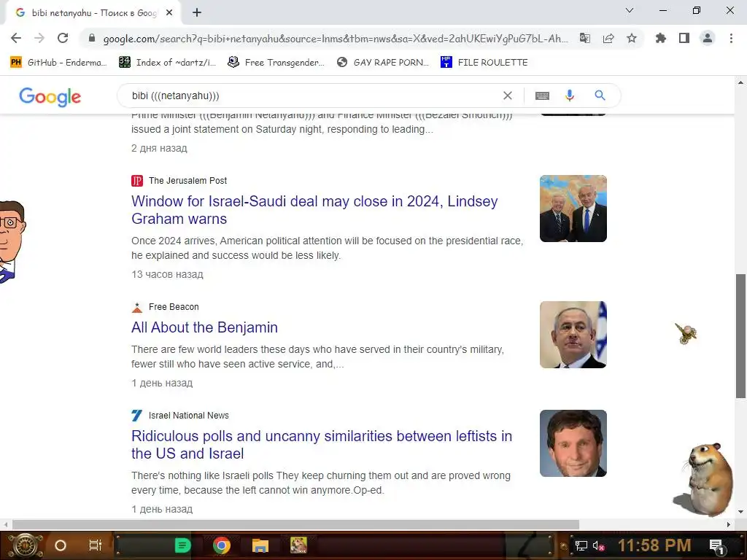
Task: Click The Jerusalem Post source name
Action: coord(187,181)
